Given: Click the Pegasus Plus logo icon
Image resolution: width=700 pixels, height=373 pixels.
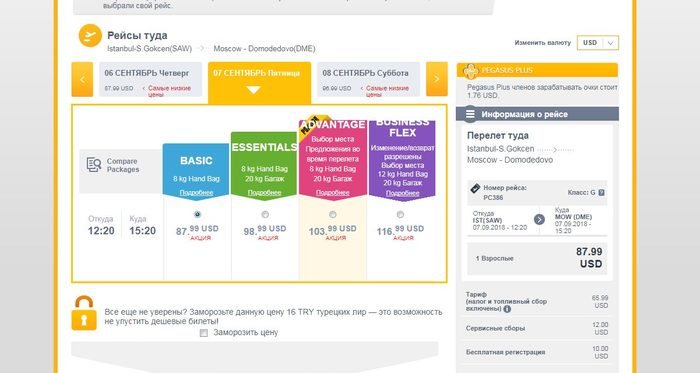Looking at the screenshot, I should (471, 71).
